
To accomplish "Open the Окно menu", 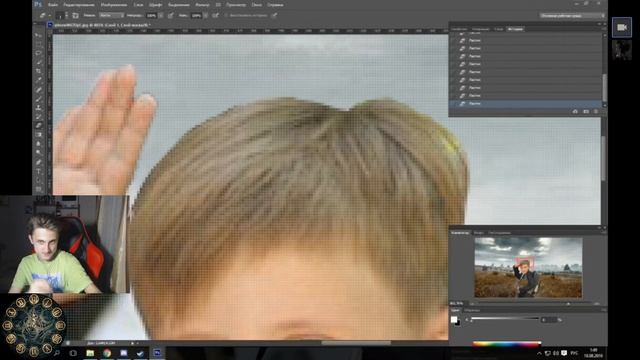I will [x=256, y=5].
